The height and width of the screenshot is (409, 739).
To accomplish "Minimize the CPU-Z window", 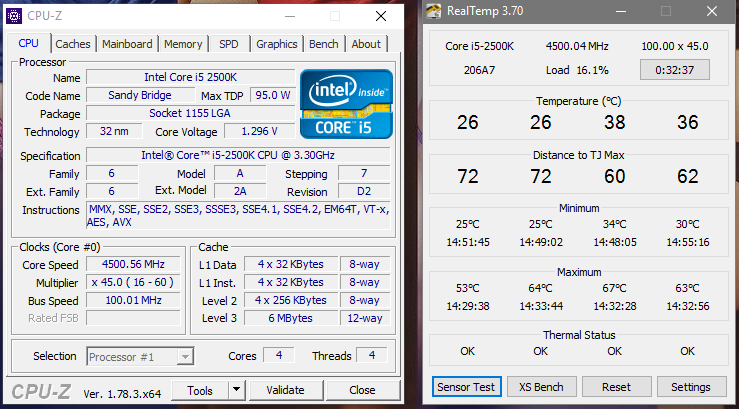I will (x=291, y=16).
